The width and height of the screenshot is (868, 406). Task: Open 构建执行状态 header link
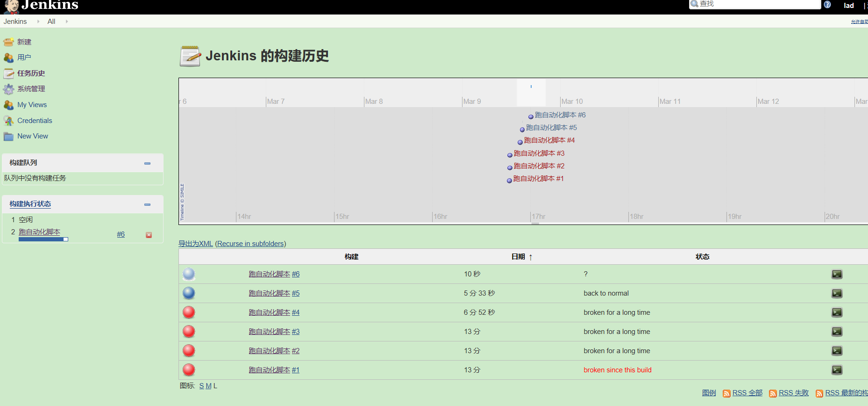click(30, 204)
